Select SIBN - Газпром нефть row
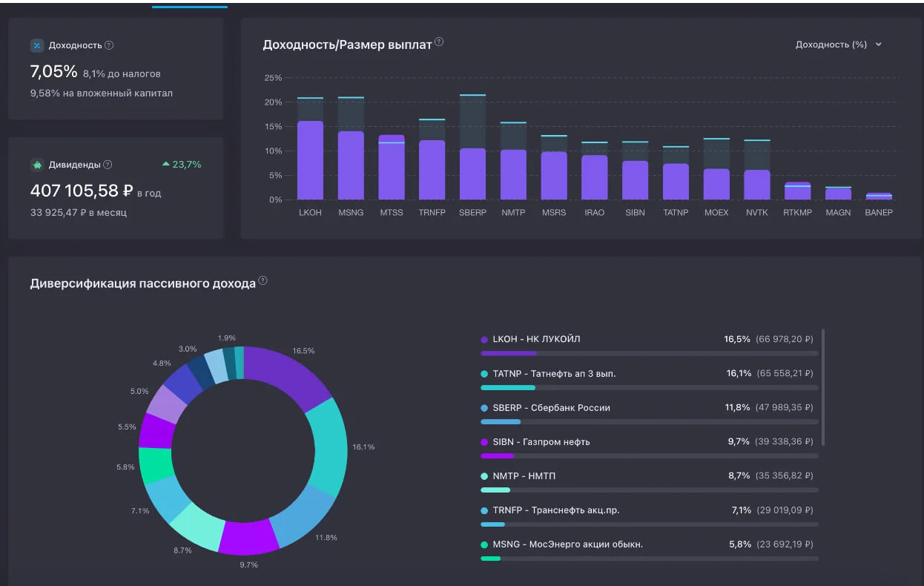Image resolution: width=924 pixels, height=586 pixels. (x=650, y=447)
